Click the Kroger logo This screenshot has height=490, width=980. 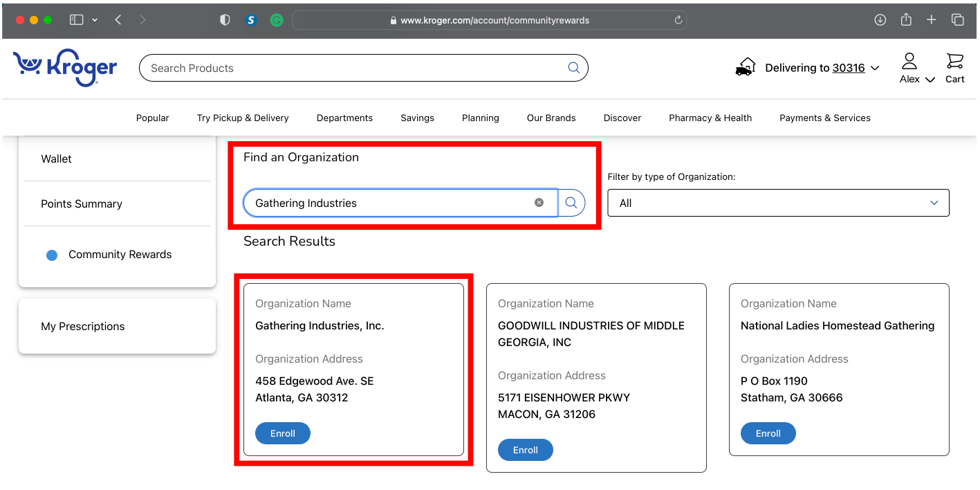point(65,68)
